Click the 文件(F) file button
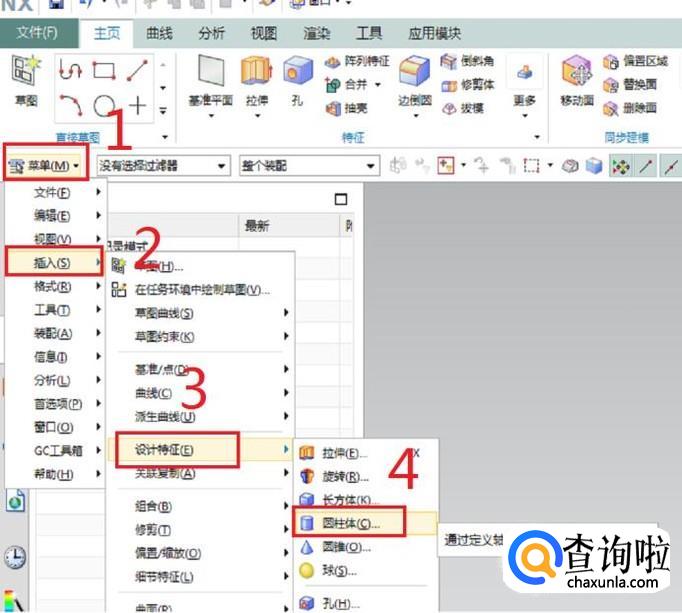 click(38, 33)
